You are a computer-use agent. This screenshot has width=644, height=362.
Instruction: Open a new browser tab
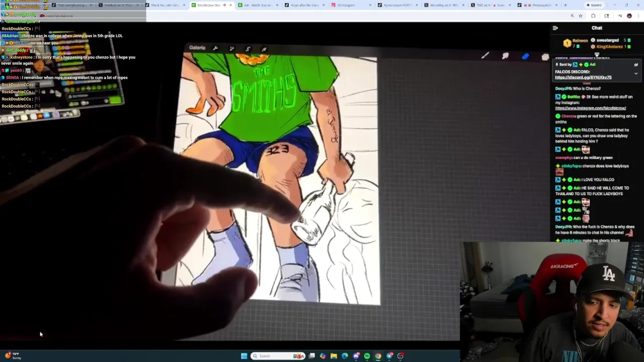565,5
